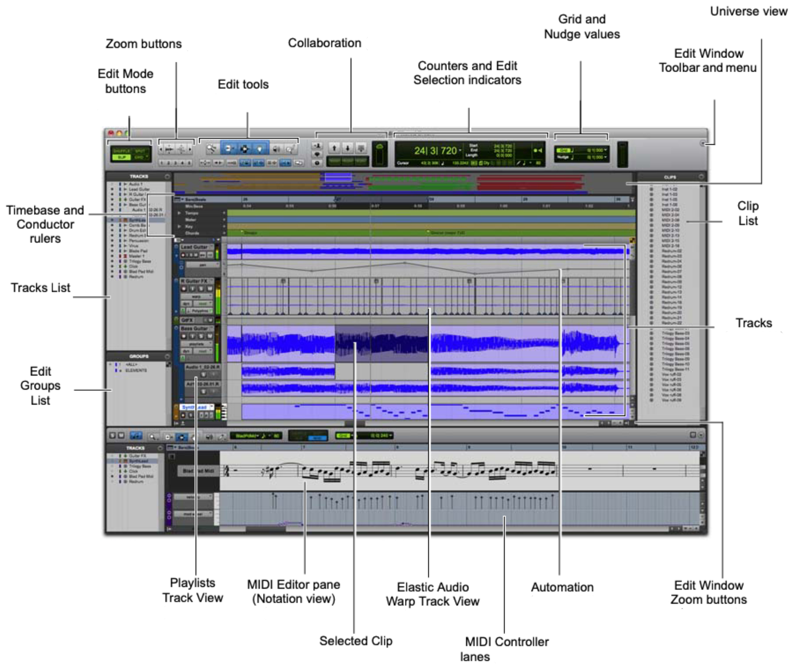Mute the R Guitar FX track
This screenshot has width=795, height=672.
pyautogui.click(x=210, y=289)
